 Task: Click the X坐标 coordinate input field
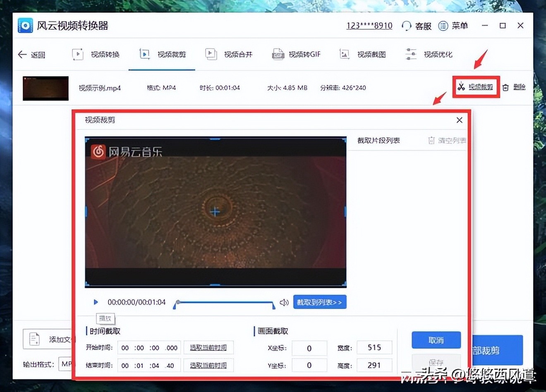click(x=309, y=348)
